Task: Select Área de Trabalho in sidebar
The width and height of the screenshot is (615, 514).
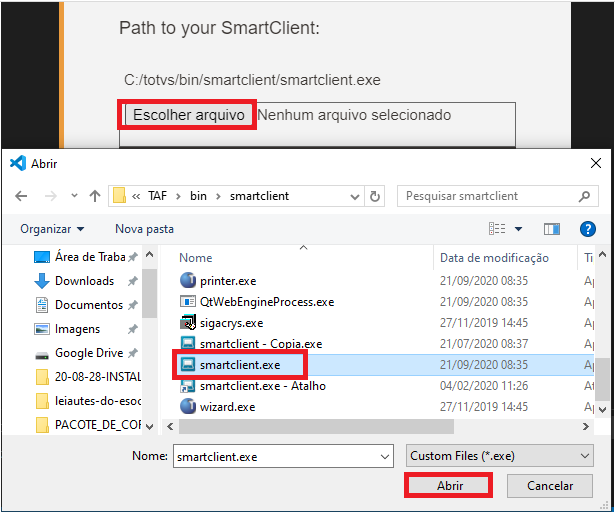Action: (85, 257)
